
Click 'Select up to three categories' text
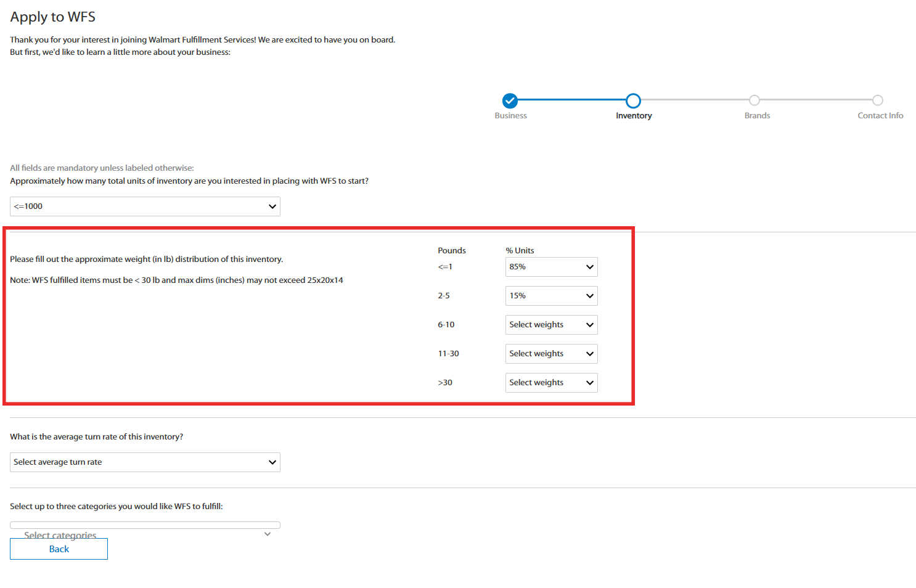pos(117,506)
